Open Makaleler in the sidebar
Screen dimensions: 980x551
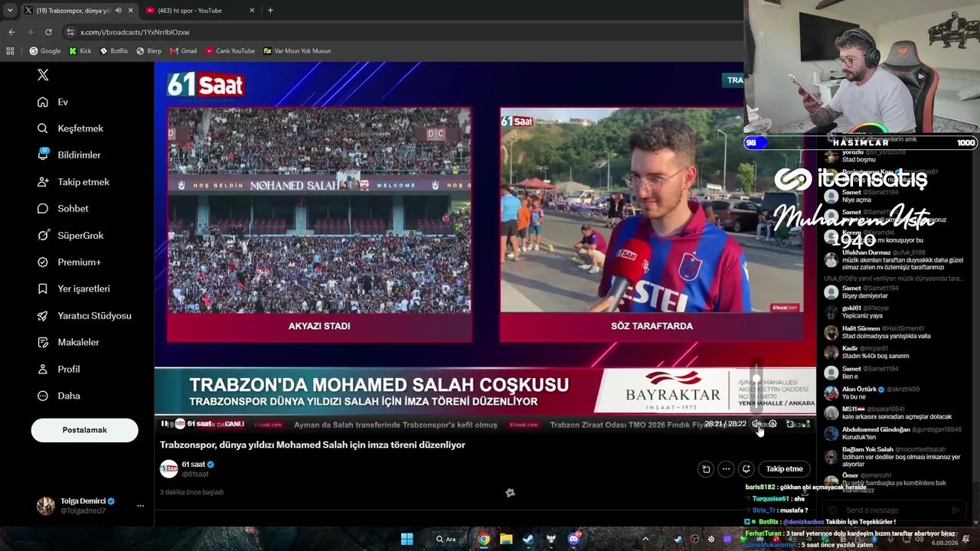[68, 343]
